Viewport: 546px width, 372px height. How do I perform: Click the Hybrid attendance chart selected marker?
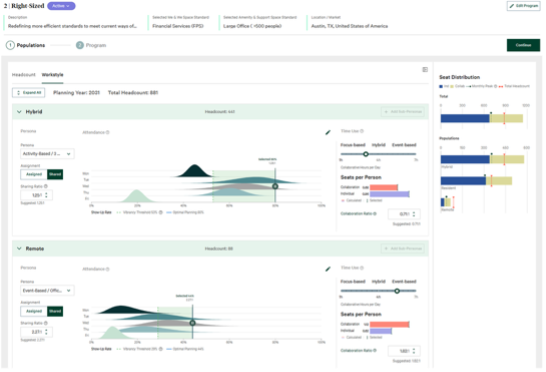click(x=275, y=186)
